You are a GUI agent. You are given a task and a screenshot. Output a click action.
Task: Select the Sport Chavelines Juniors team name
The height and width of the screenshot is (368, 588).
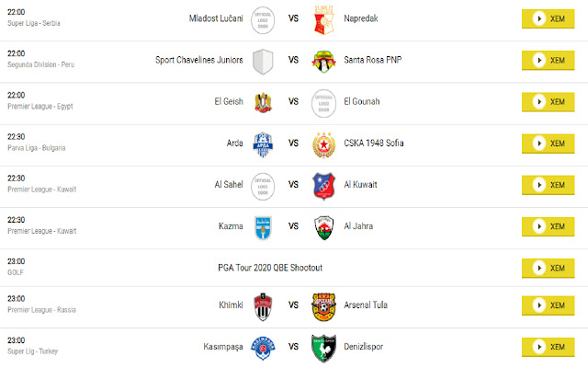click(x=199, y=60)
